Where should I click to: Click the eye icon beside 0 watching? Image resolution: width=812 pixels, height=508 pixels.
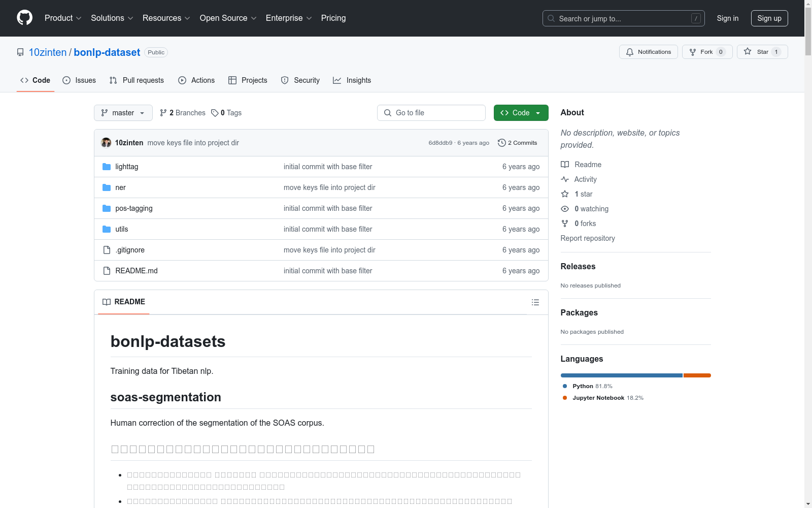[x=565, y=209]
